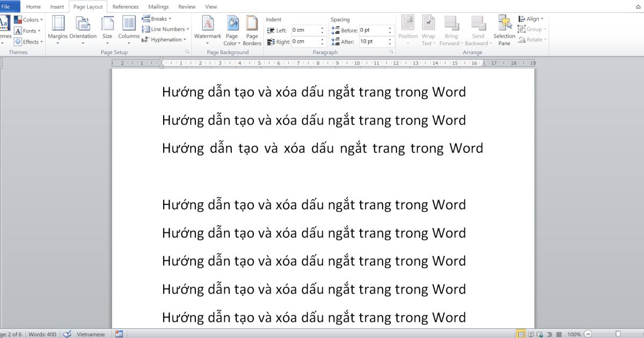Open Page Setup dialog launcher
Screen dimensions: 644x338
point(187,52)
